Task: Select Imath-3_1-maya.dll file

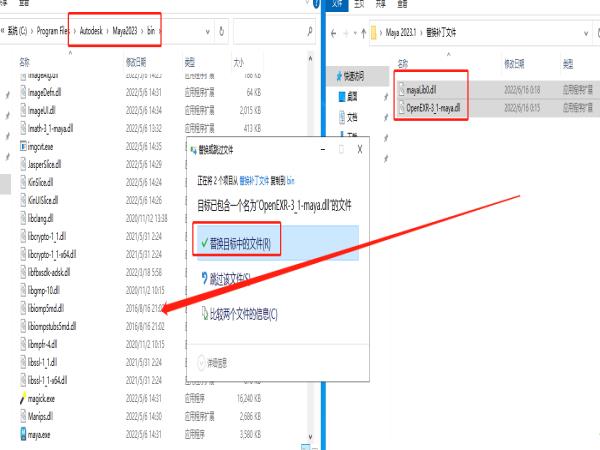Action: (x=50, y=128)
